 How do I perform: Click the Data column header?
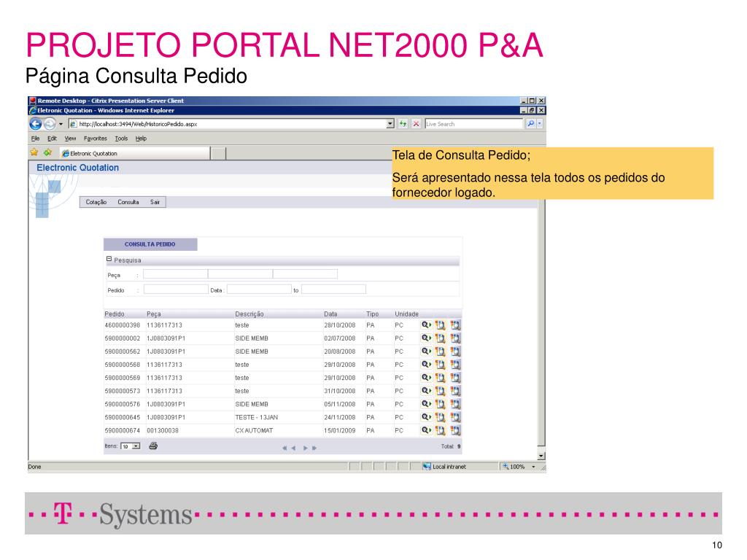click(330, 314)
